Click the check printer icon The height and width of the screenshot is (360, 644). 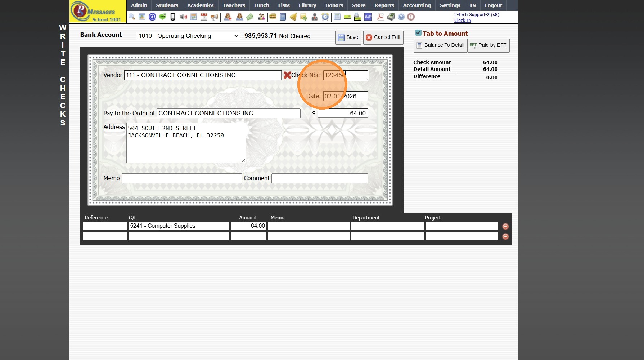358,17
